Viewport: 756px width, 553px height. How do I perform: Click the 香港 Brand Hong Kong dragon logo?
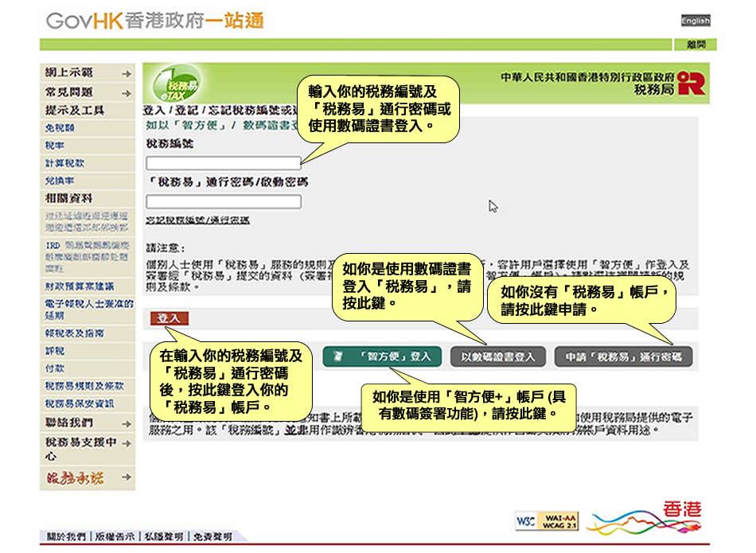pos(644,517)
